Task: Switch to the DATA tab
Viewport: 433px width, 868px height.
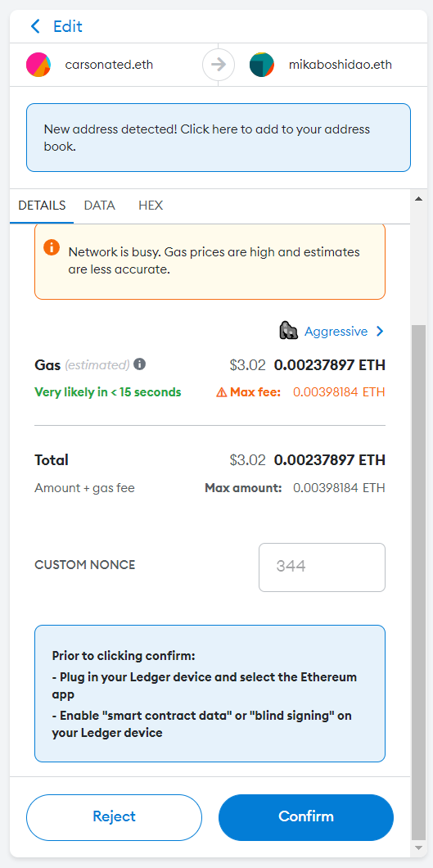Action: click(100, 206)
